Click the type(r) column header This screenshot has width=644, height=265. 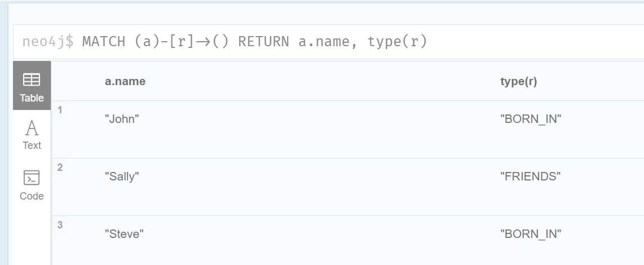pos(519,82)
